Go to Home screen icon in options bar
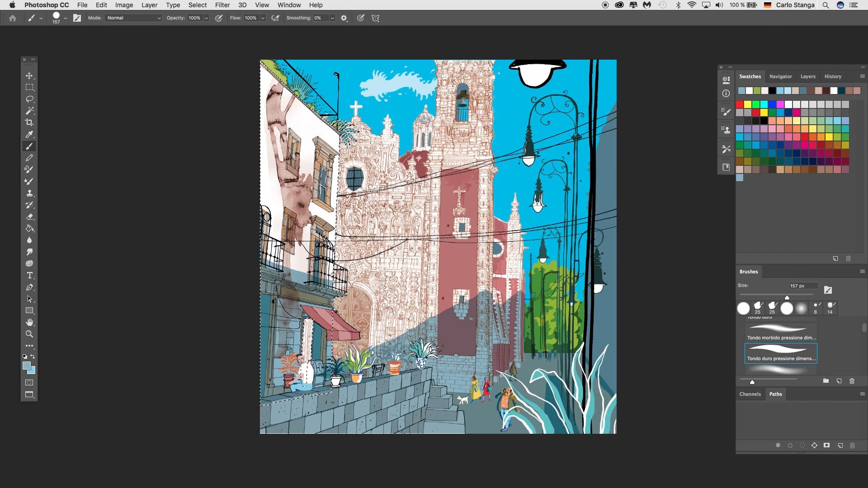The image size is (868, 488). tap(13, 18)
